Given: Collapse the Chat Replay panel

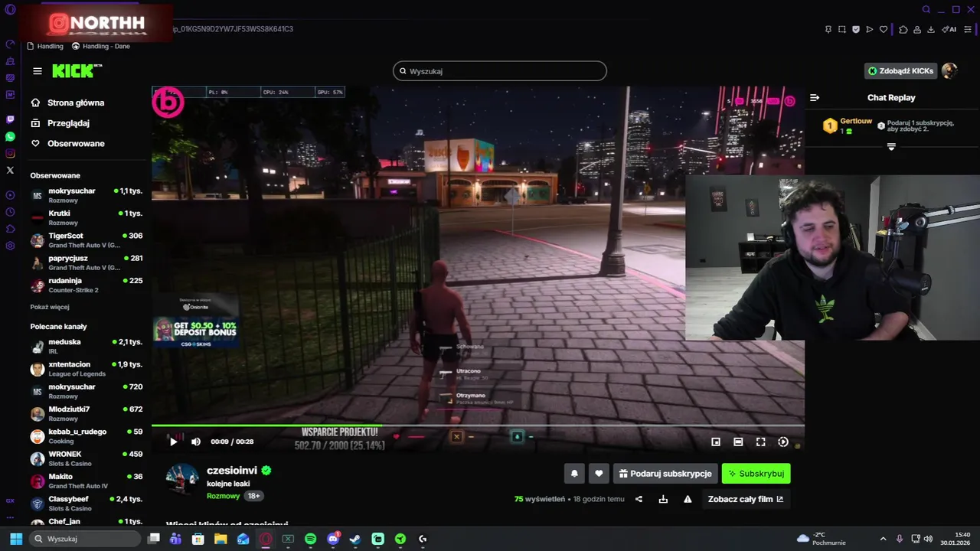Looking at the screenshot, I should [x=815, y=97].
